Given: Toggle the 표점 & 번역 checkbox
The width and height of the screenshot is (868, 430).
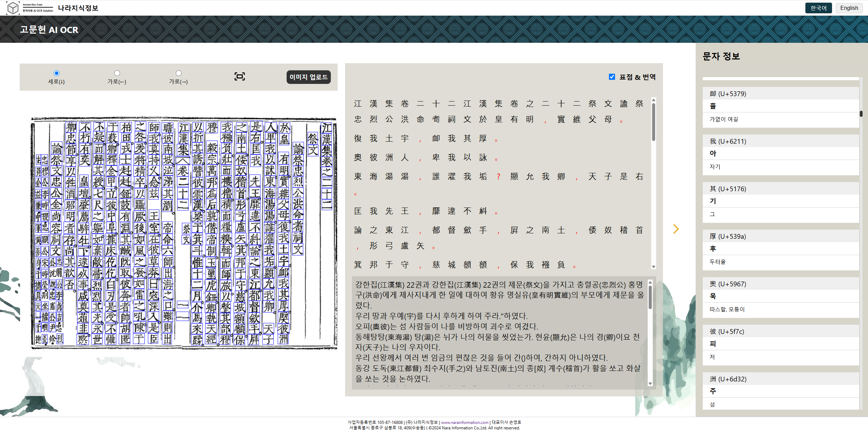Looking at the screenshot, I should [612, 77].
